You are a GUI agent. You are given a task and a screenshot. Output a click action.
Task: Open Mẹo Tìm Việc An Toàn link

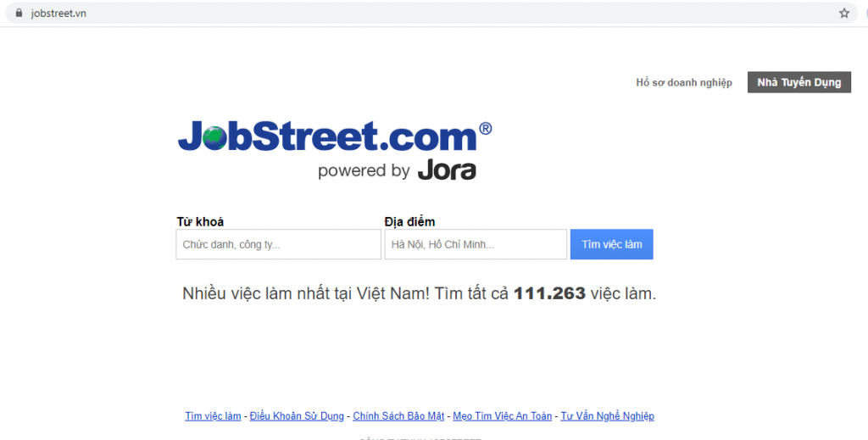point(502,415)
